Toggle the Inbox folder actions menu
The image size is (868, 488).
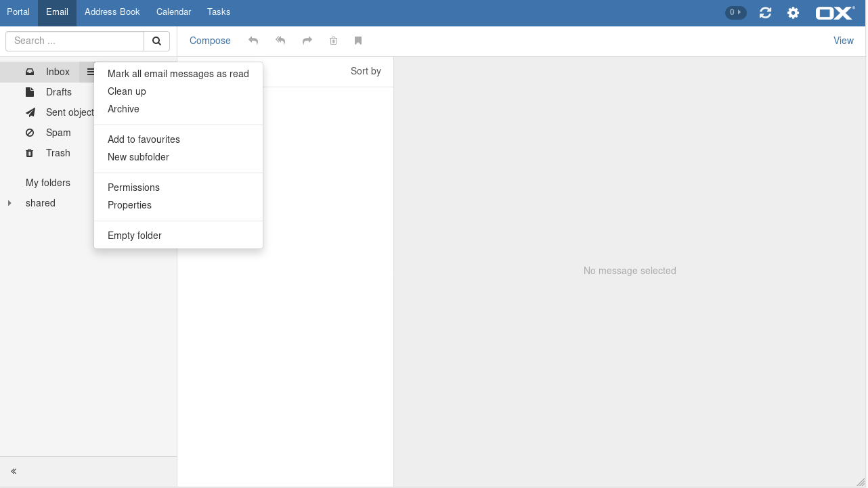pos(90,72)
